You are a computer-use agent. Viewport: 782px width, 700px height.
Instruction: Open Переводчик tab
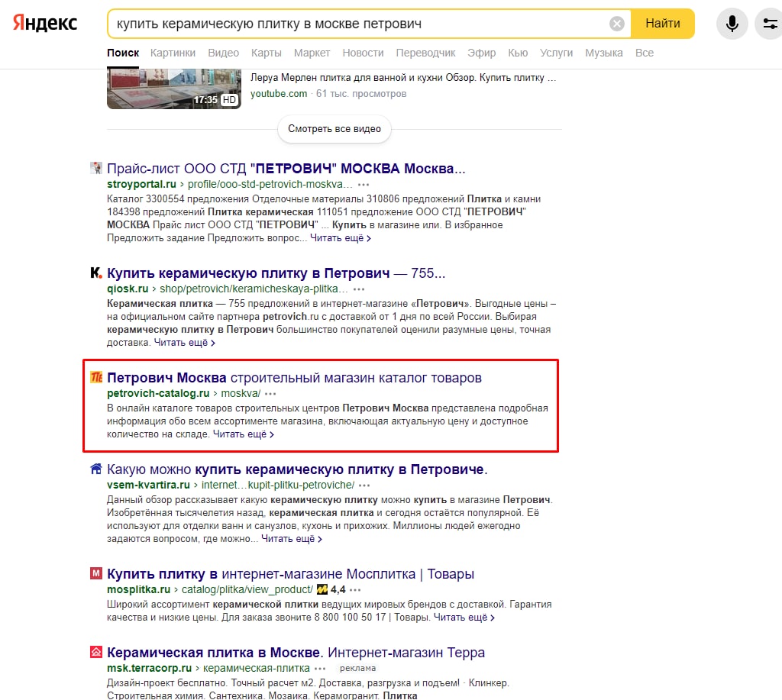pos(425,53)
